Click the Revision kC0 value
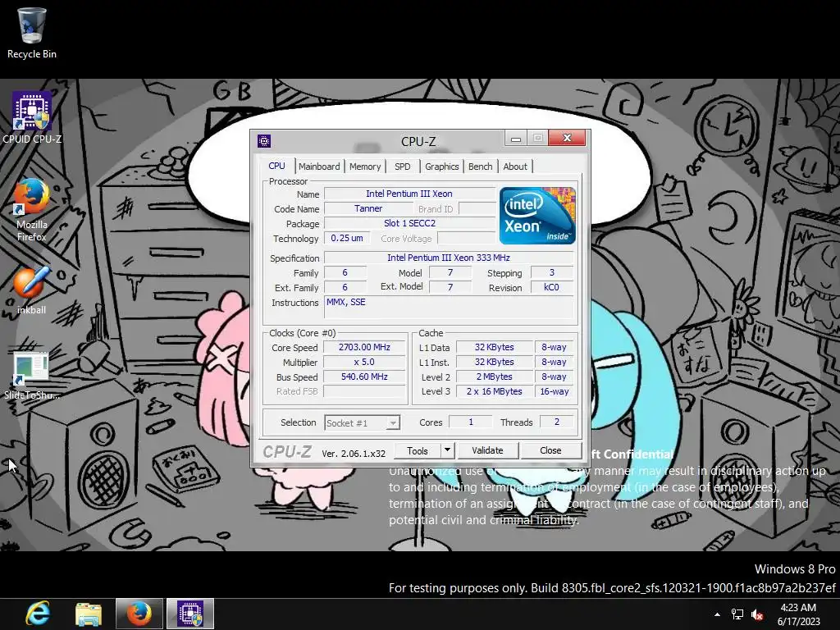The image size is (840, 630). click(551, 288)
